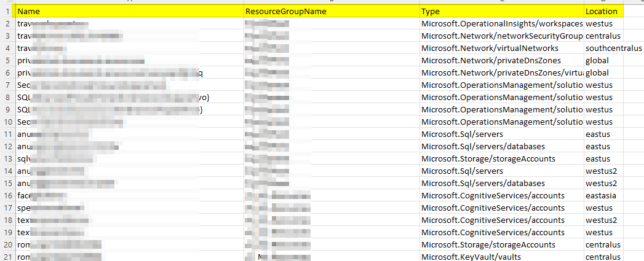Select the westus2 location cell in row 18
This screenshot has height=261, width=644.
point(604,220)
